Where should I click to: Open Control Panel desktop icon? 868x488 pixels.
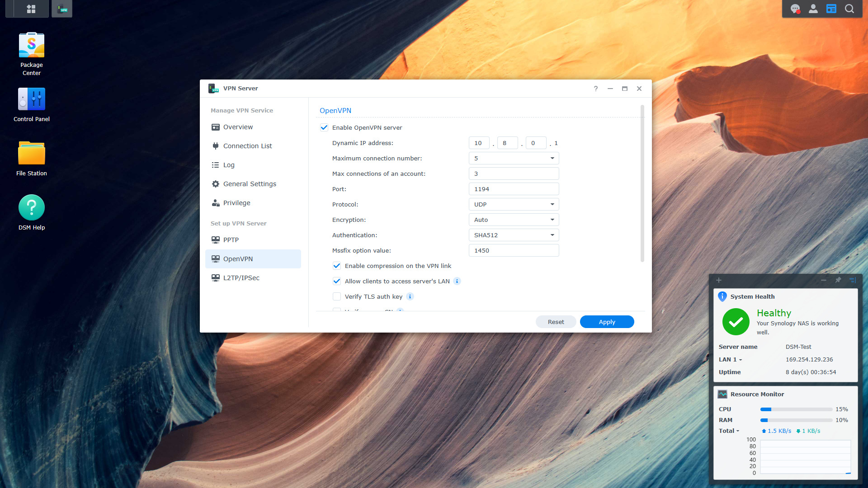click(x=32, y=105)
